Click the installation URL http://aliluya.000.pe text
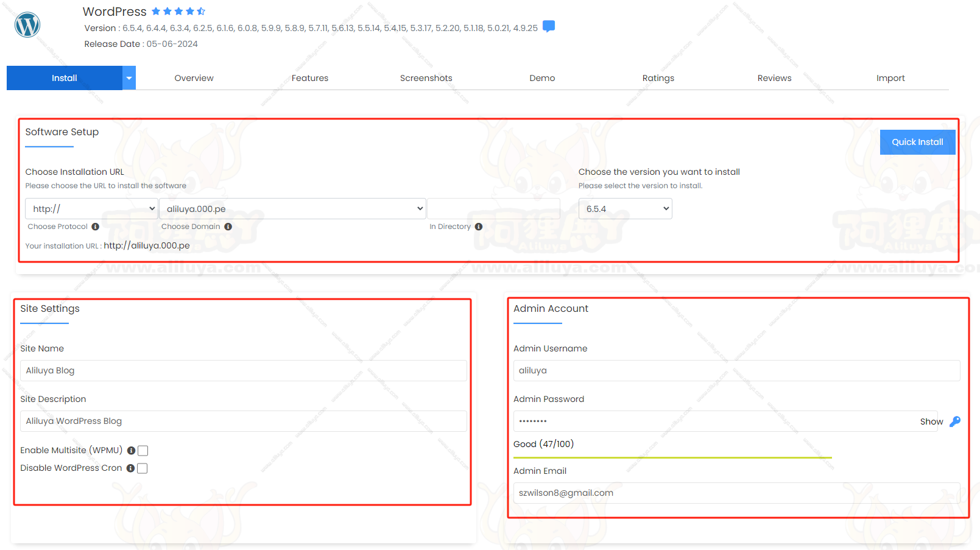Image resolution: width=980 pixels, height=550 pixels. coord(147,245)
